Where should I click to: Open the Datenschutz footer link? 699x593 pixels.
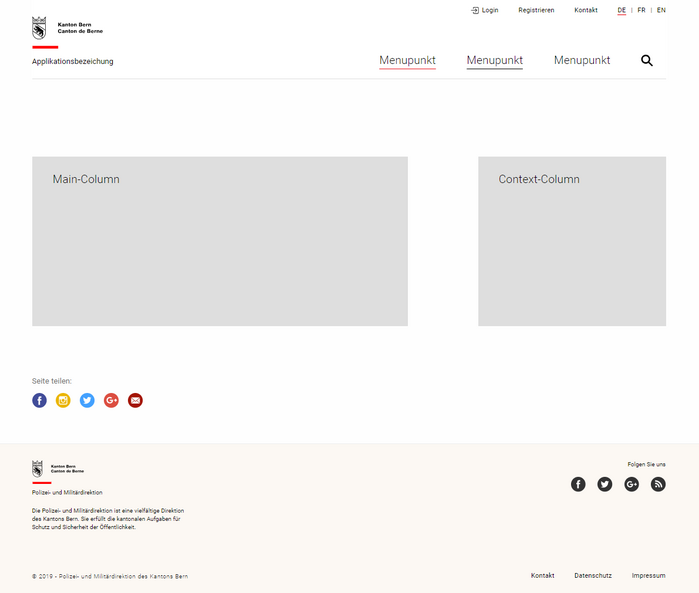593,576
